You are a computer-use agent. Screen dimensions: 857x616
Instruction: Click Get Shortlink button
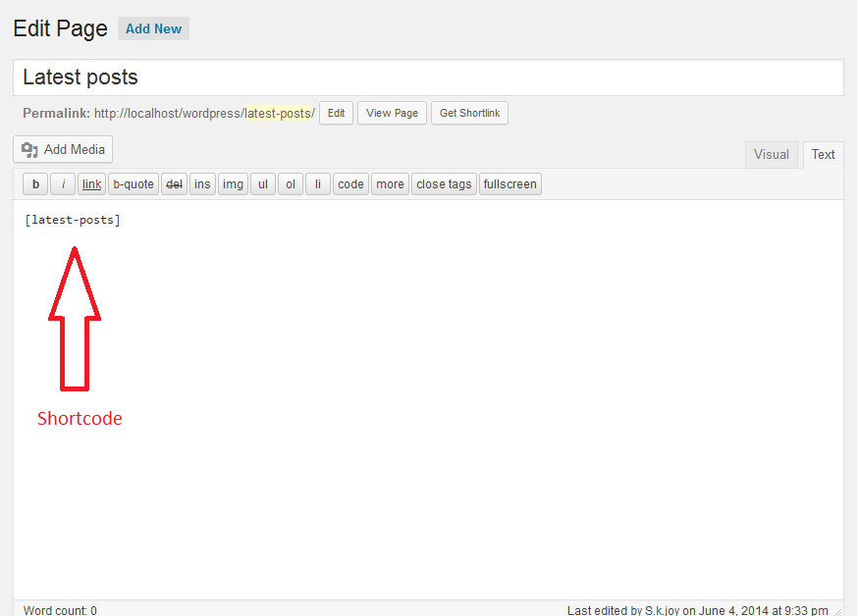tap(469, 113)
